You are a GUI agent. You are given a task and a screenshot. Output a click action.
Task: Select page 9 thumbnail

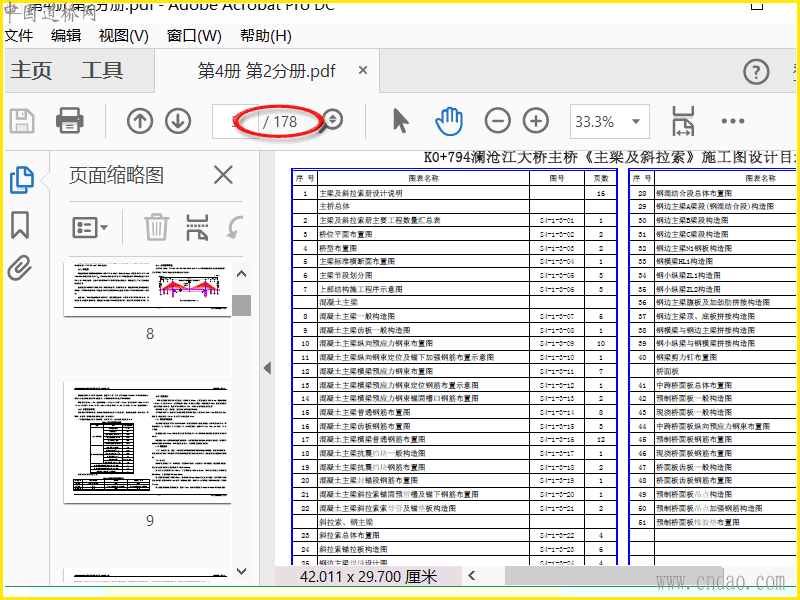click(x=147, y=442)
